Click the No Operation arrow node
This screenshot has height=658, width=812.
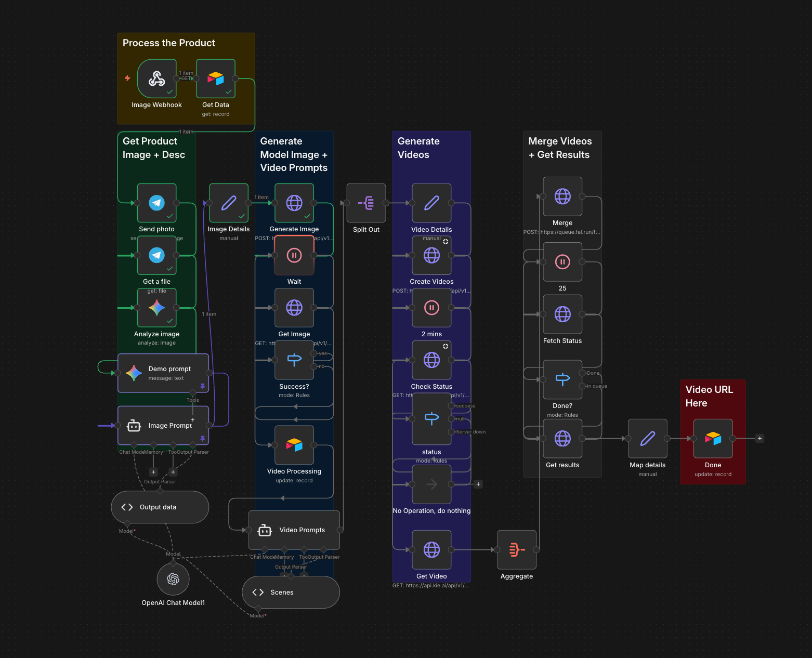(x=431, y=484)
